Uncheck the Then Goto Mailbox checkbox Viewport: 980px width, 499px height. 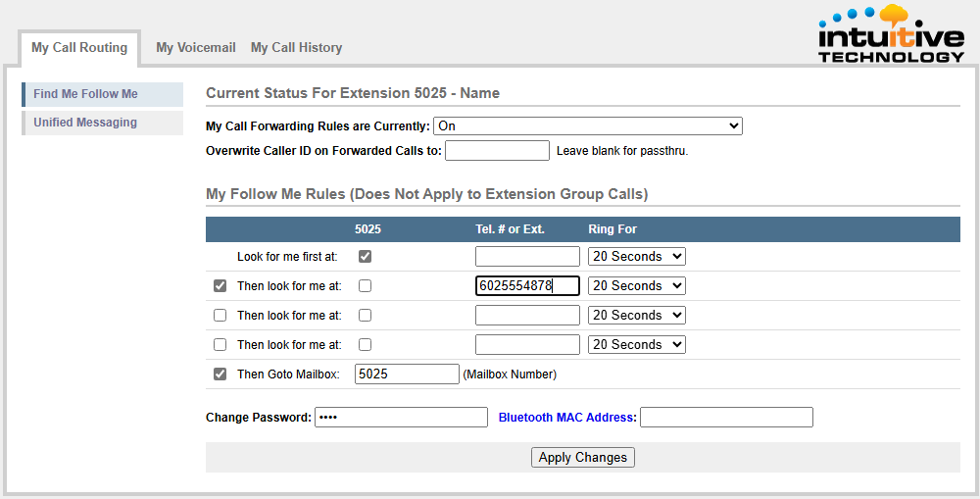point(220,374)
